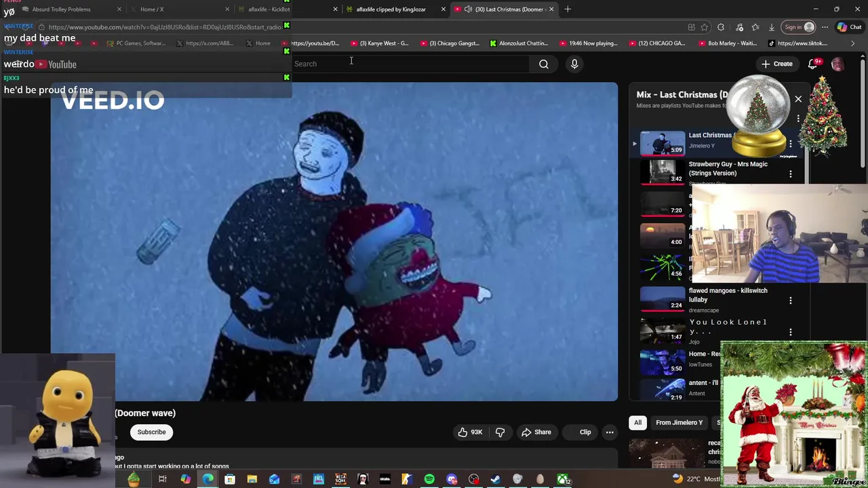Viewport: 868px width, 488px height.
Task: Open browser downloads icon
Action: (772, 27)
